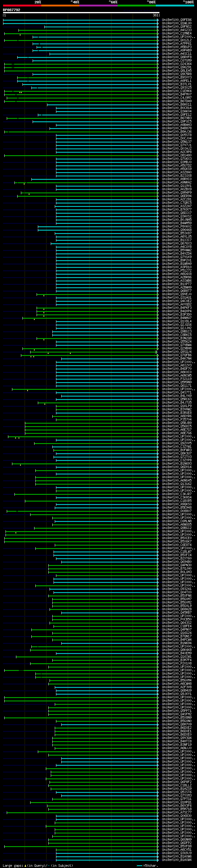Click the query end position 361
The image size is (197, 868).
click(155, 15)
